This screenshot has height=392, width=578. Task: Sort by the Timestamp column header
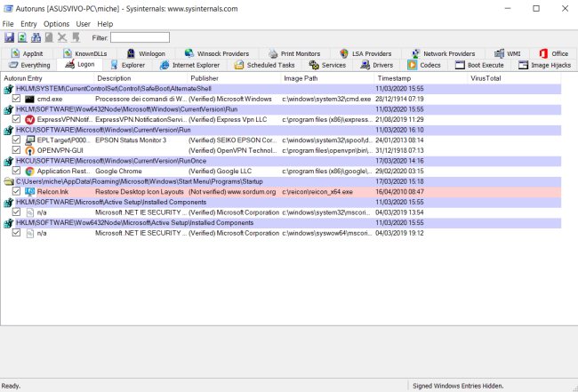421,78
